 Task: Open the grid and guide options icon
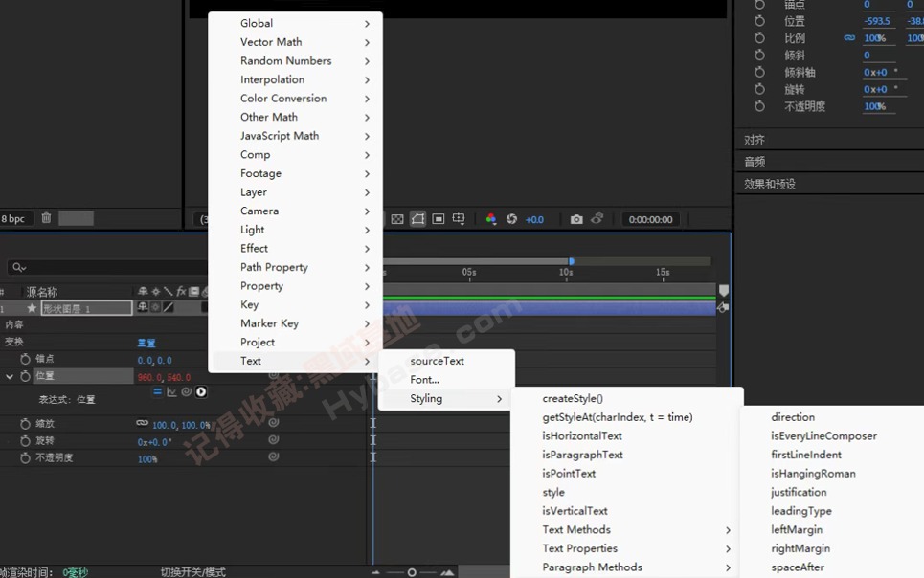tap(459, 219)
